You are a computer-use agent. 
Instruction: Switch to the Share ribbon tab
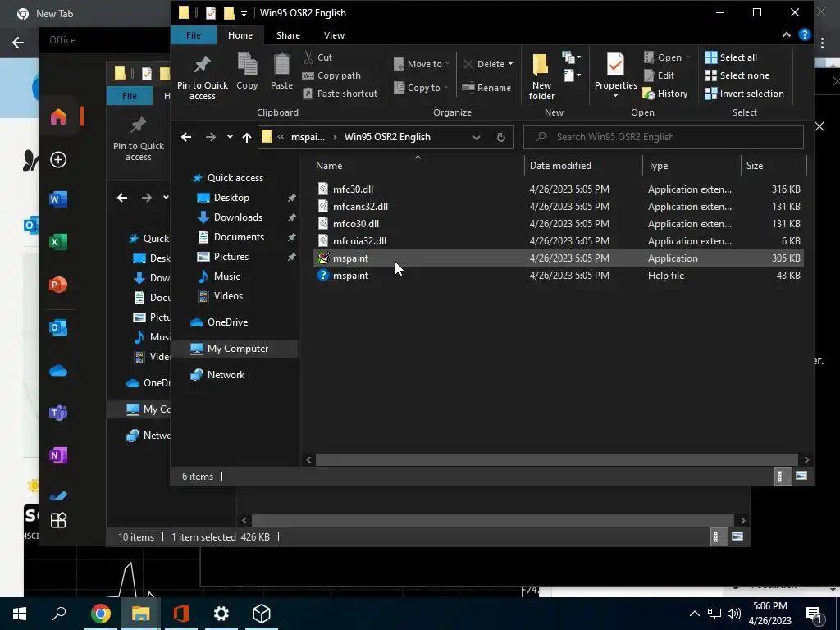(288, 34)
